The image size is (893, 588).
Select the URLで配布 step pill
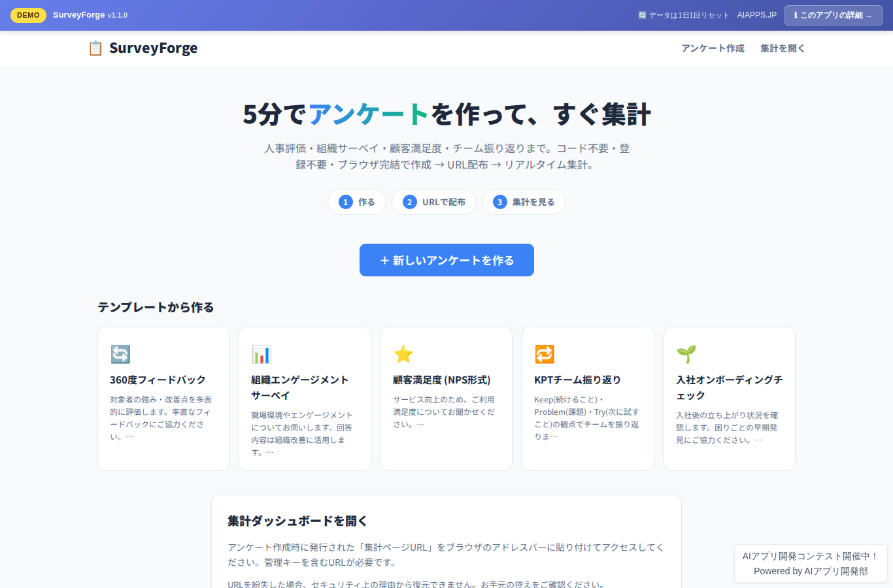[434, 202]
